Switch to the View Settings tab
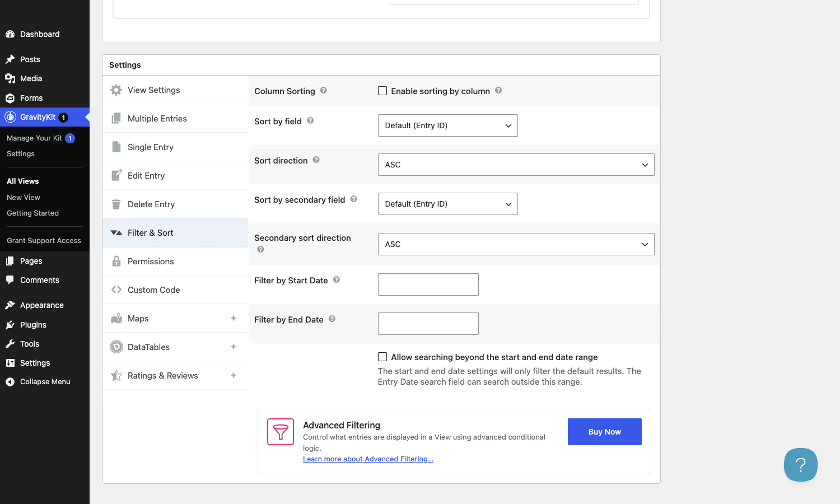The height and width of the screenshot is (504, 840). tap(175, 90)
